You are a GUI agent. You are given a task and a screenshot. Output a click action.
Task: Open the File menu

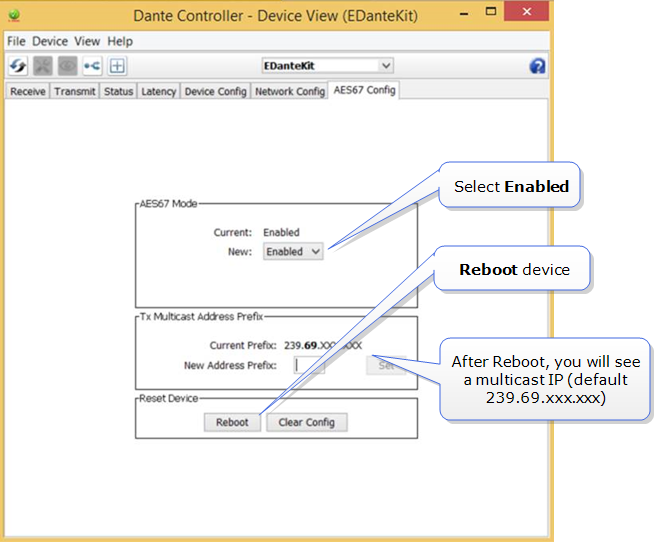[x=16, y=42]
